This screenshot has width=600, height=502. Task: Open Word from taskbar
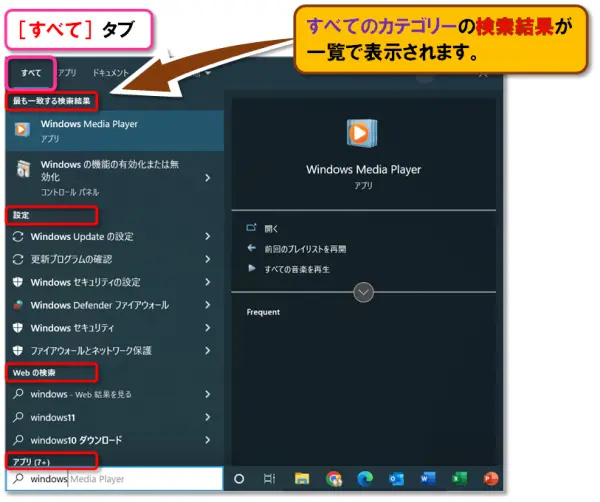(428, 479)
